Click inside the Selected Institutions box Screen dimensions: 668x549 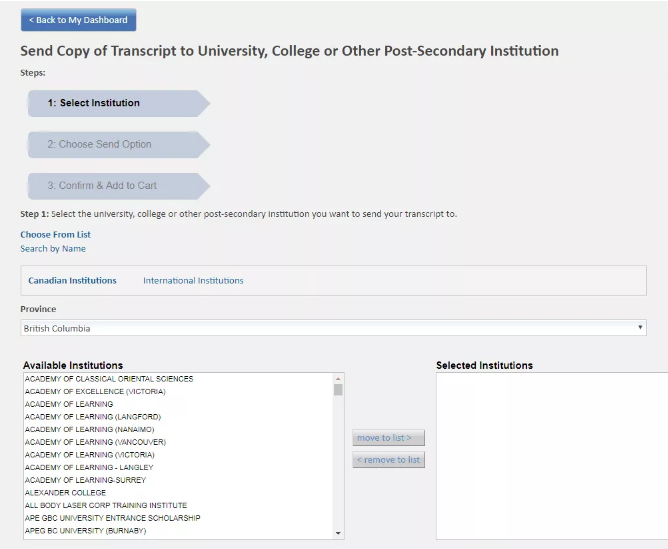pos(551,455)
